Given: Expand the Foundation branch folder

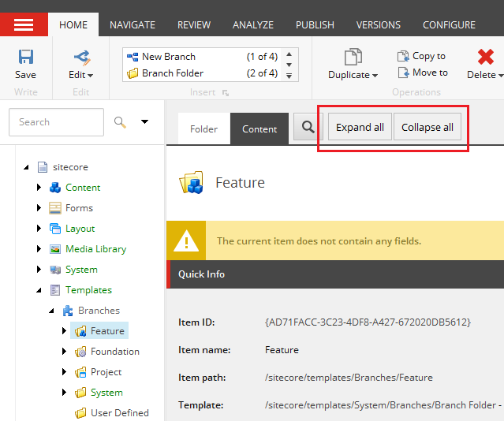Looking at the screenshot, I should coord(64,352).
